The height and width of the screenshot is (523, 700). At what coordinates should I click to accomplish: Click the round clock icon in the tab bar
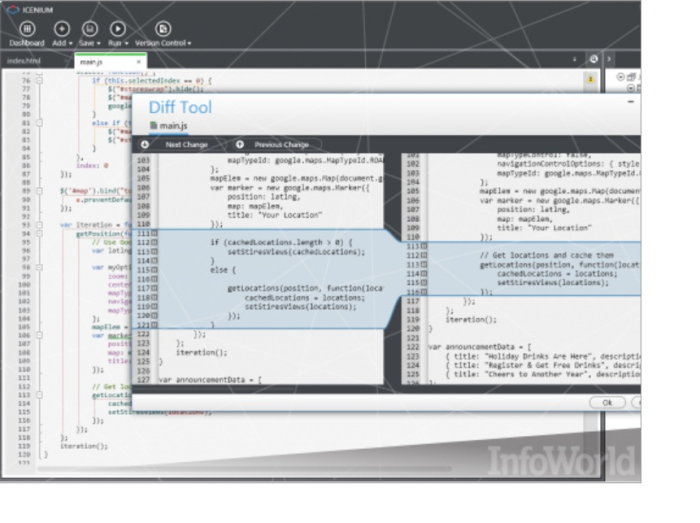[593, 59]
